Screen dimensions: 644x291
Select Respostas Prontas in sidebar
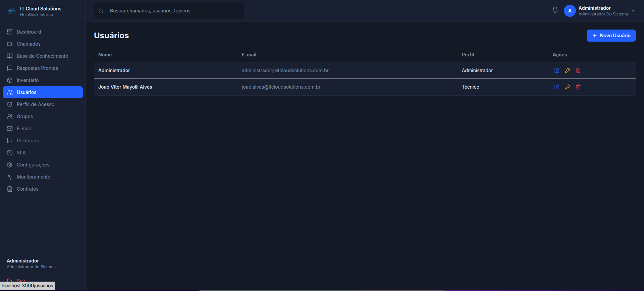(43, 68)
